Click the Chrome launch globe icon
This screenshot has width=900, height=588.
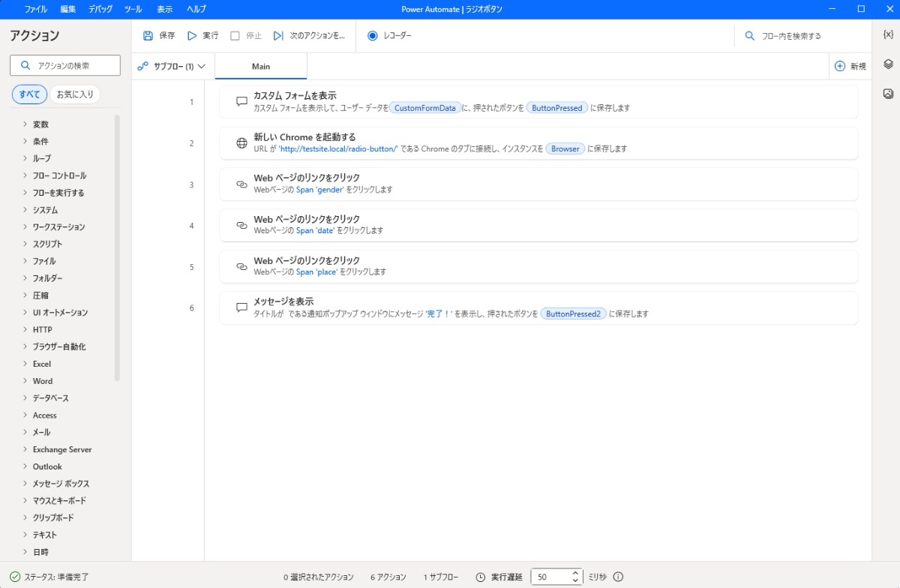point(241,142)
